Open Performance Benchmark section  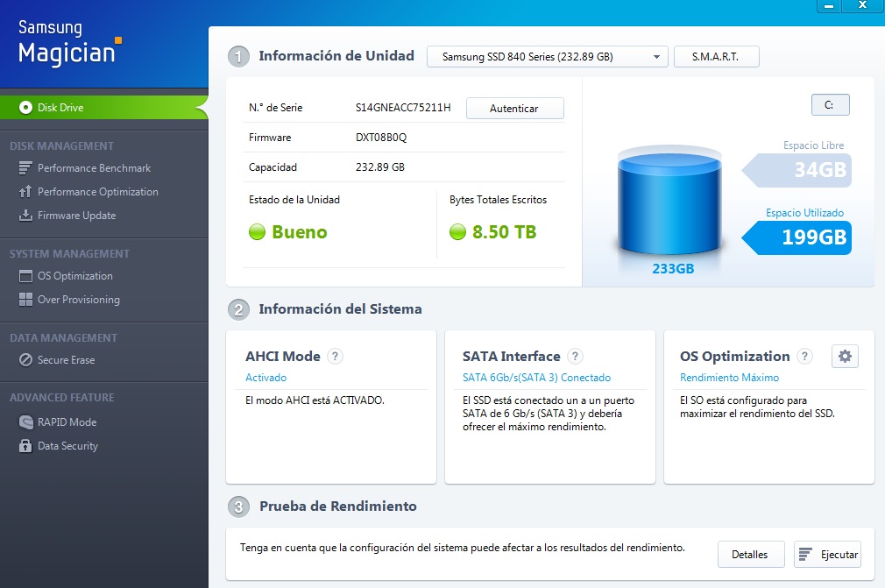point(94,168)
